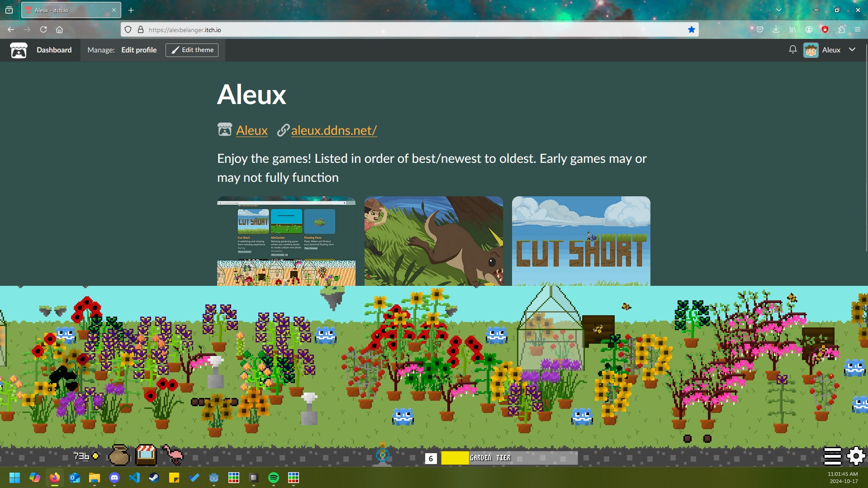Viewport: 868px width, 488px height.
Task: Open the garden game hamburger menu
Action: click(832, 456)
